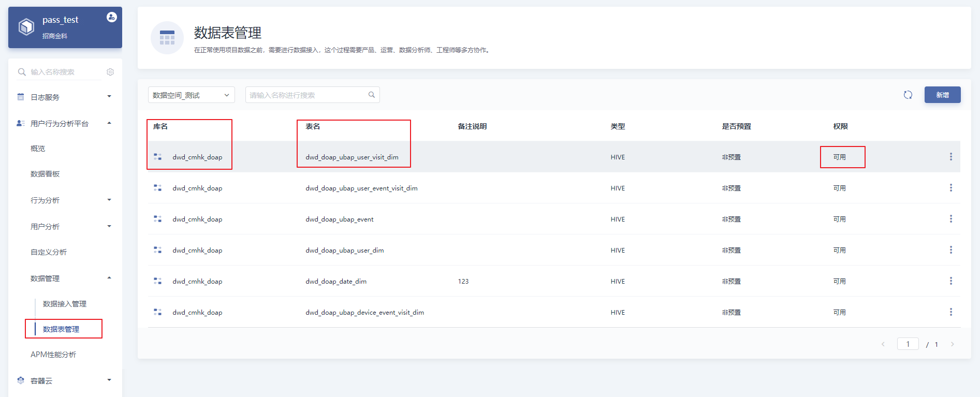980x397 pixels.
Task: Click the remark 123 cell
Action: [463, 282]
